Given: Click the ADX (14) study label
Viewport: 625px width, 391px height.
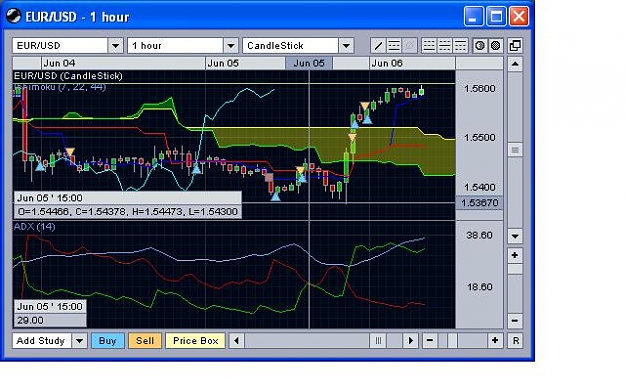Looking at the screenshot, I should coord(34,226).
